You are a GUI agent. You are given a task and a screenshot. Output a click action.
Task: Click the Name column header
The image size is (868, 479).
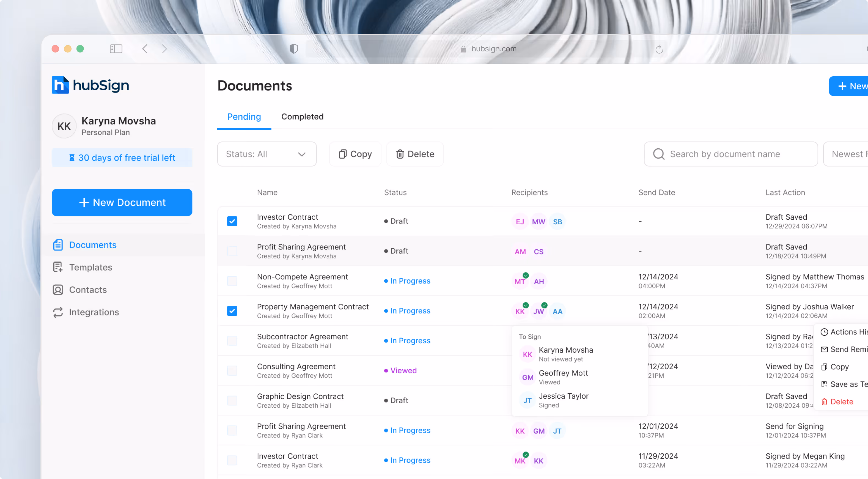[267, 193]
